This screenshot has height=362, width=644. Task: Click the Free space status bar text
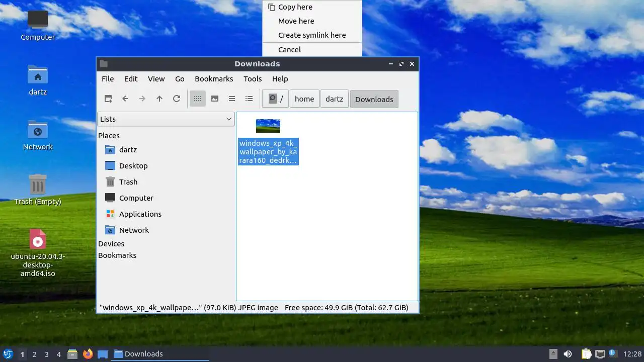[x=346, y=308]
